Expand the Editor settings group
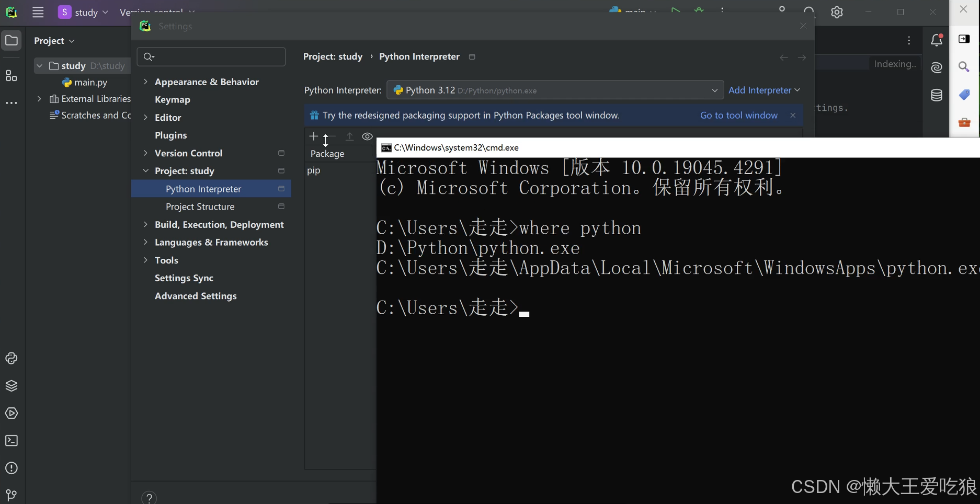This screenshot has width=980, height=504. [x=145, y=117]
